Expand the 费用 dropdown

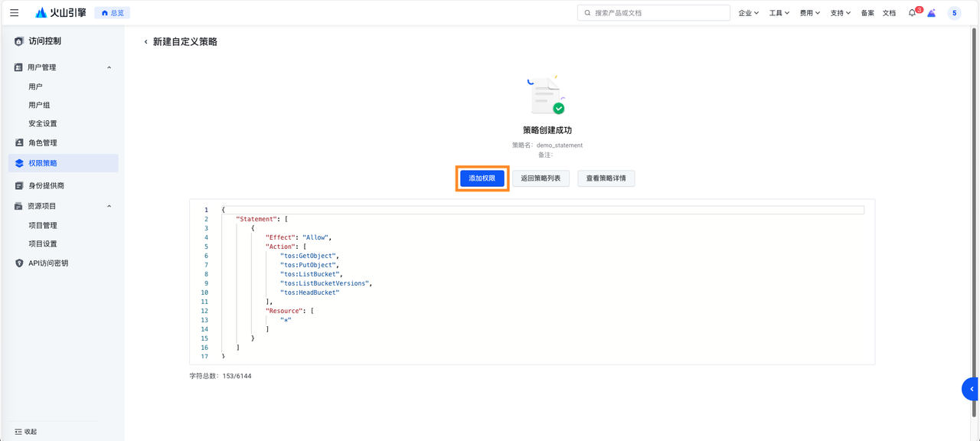coord(809,13)
